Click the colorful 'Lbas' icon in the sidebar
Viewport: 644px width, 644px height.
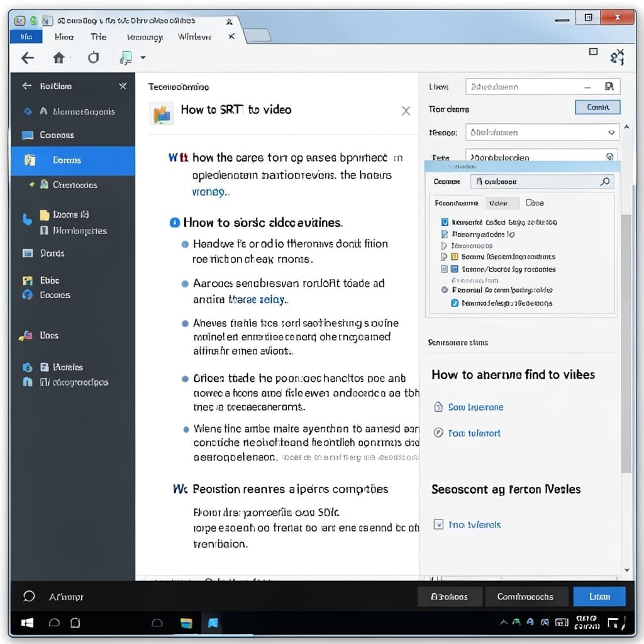coord(26,336)
